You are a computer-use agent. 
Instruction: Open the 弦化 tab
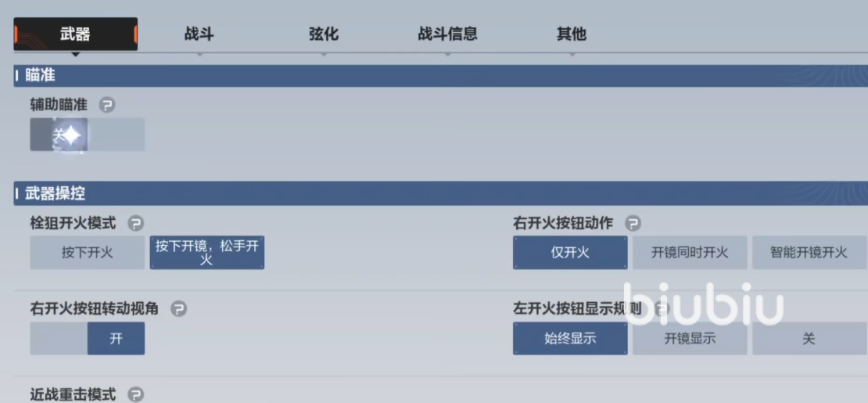click(323, 34)
